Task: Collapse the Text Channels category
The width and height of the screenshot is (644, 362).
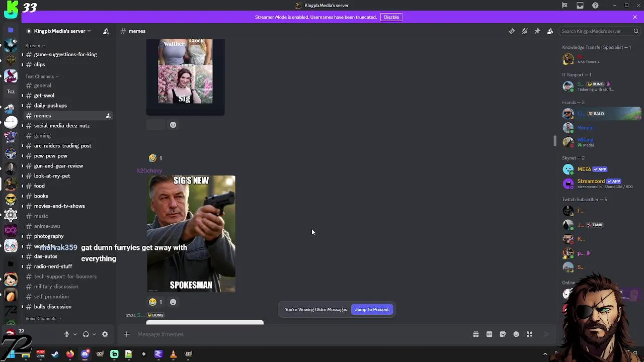Action: [x=42, y=76]
